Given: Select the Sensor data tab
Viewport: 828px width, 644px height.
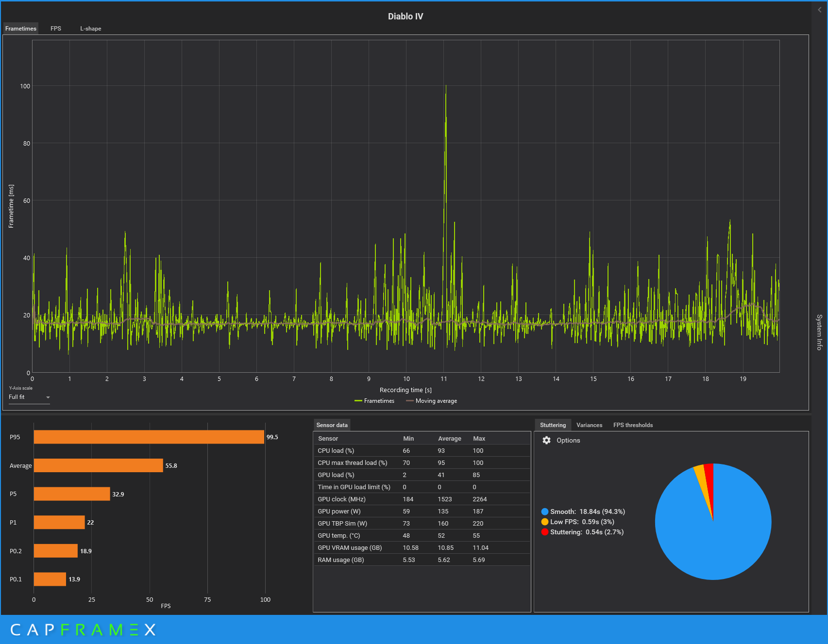Looking at the screenshot, I should [332, 425].
